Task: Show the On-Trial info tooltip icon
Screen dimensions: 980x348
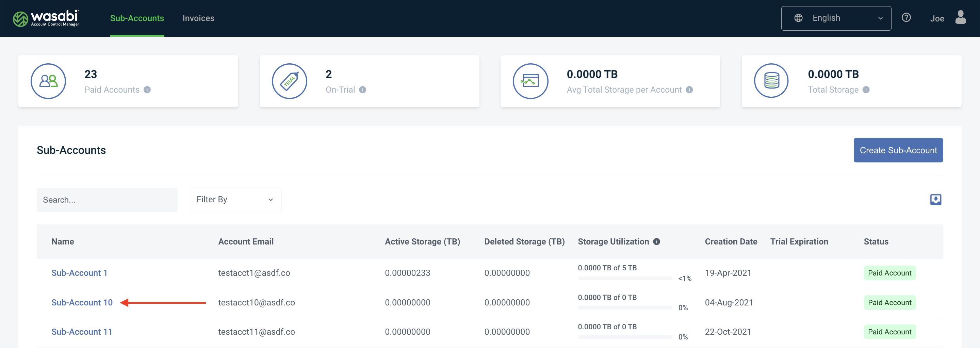Action: 362,90
